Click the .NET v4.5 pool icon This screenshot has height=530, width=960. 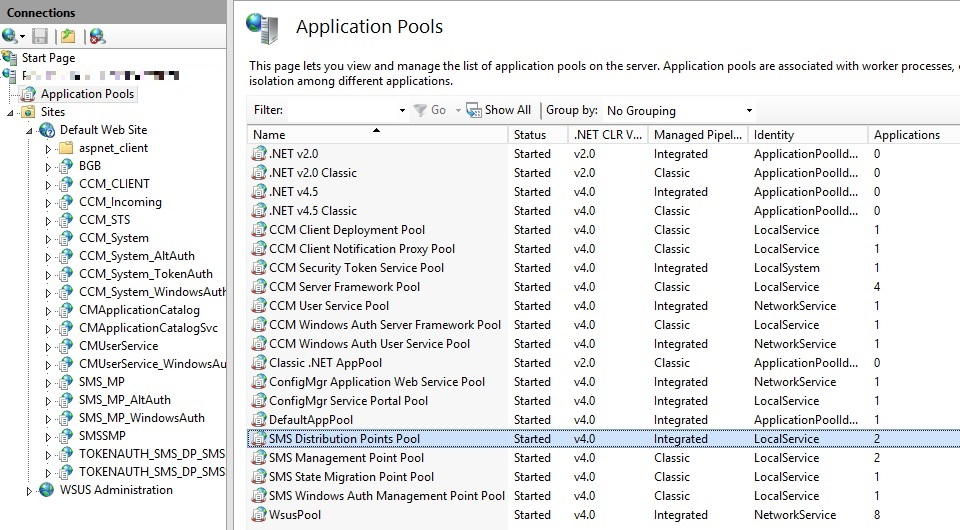(x=259, y=192)
